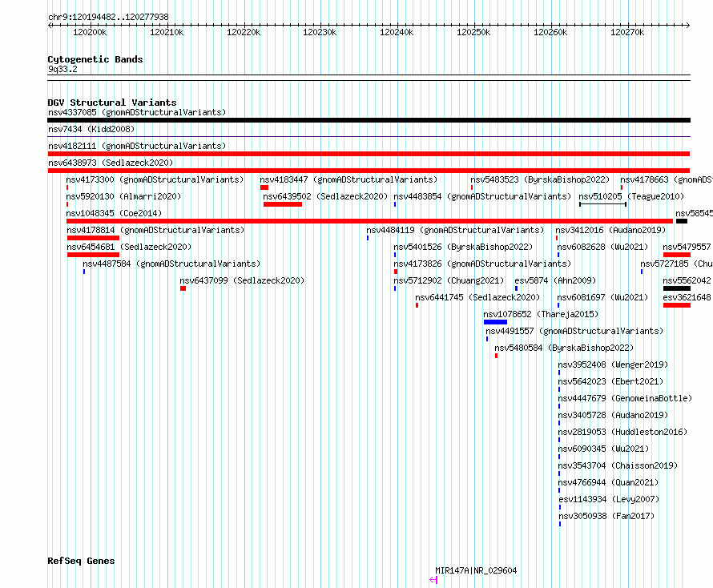Click the 120200k ruler tick label
The width and height of the screenshot is (713, 588).
point(90,32)
